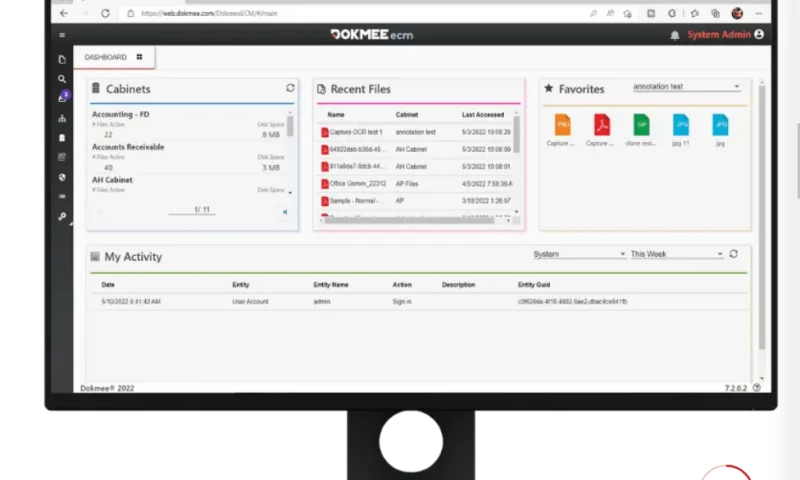Image resolution: width=800 pixels, height=480 pixels.
Task: Open the hierarchy/org-chart icon in the sidebar
Action: 62,118
